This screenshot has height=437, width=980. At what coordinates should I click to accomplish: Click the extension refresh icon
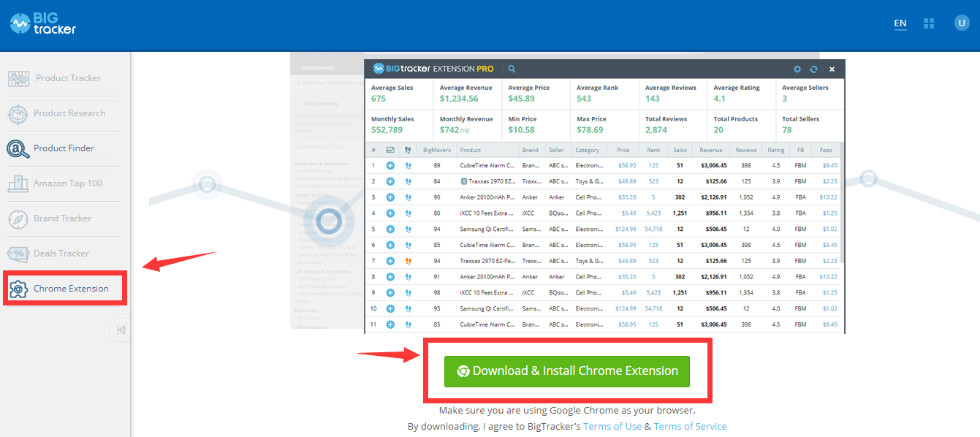(x=813, y=69)
